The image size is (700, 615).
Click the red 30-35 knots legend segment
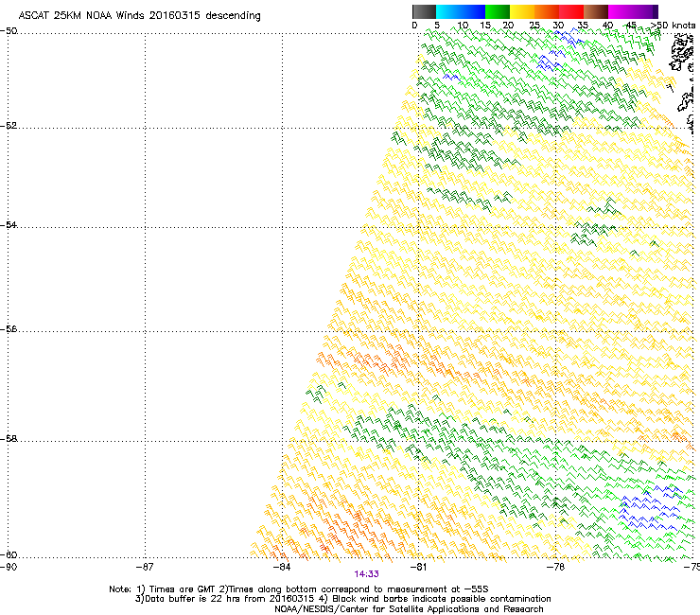coord(571,11)
